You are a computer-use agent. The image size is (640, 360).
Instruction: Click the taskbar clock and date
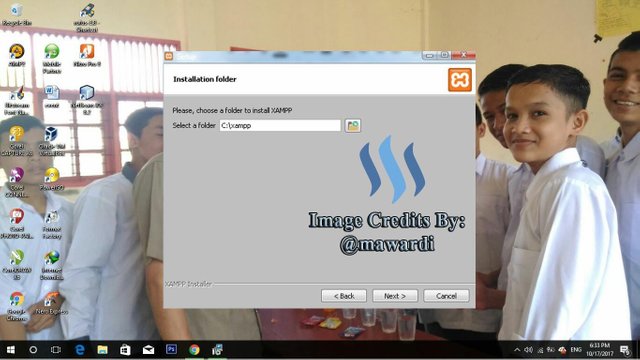point(600,350)
